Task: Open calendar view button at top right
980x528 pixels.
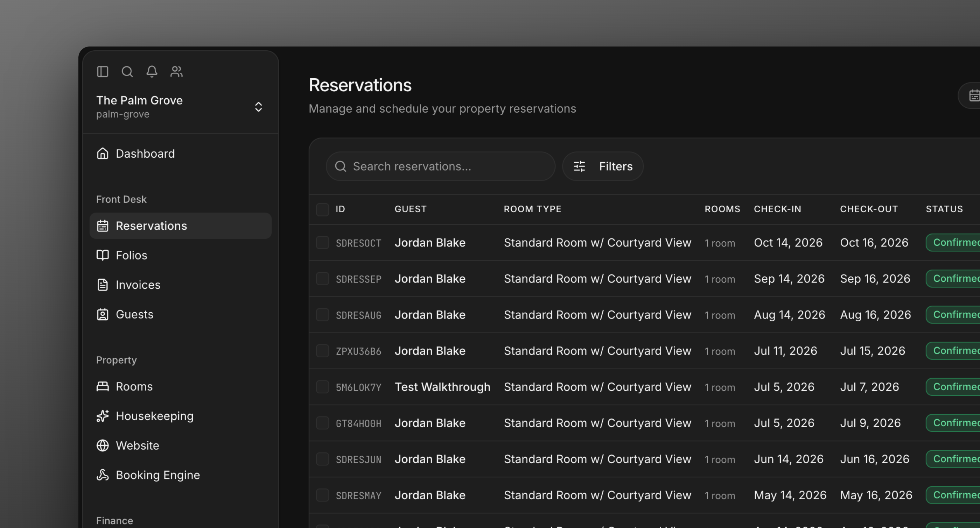Action: coord(969,95)
